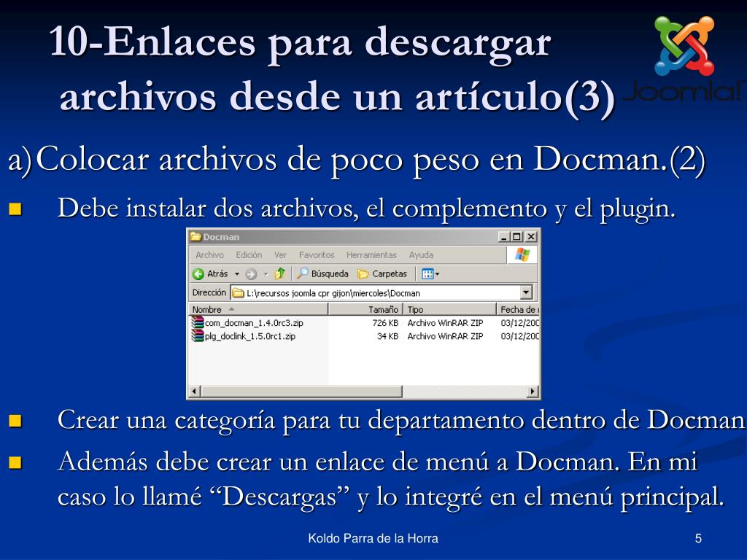The image size is (747, 560).
Task: Click the Windows flag logo in menu bar
Action: pos(522,254)
